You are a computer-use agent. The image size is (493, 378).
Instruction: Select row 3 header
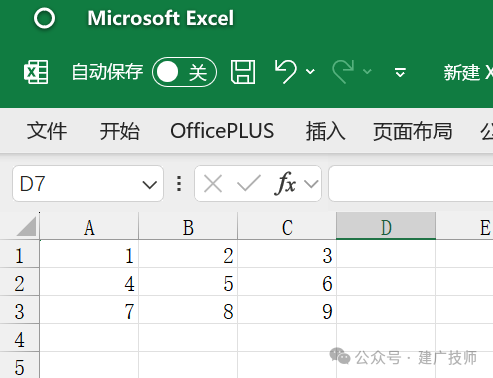[x=19, y=310]
